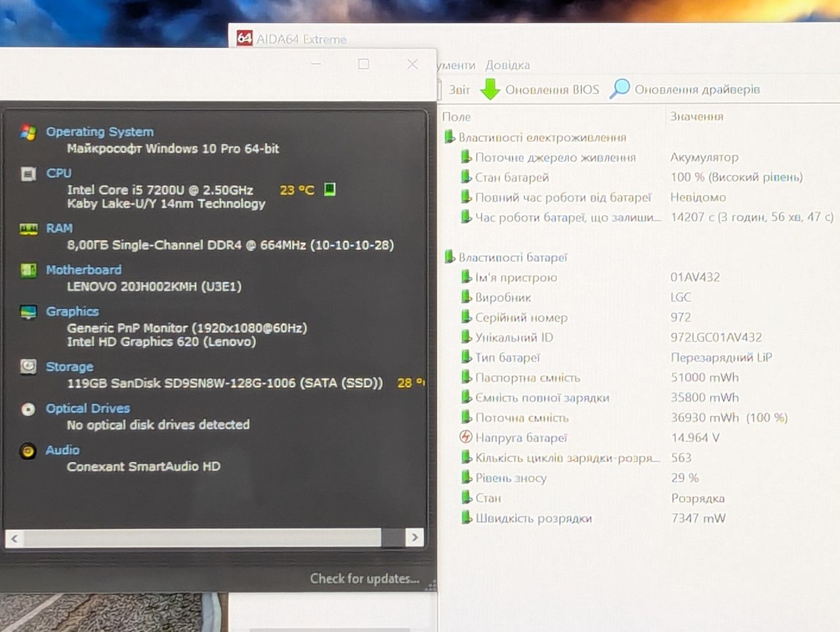Click the green arrow Оновлення BIOS button

(539, 89)
